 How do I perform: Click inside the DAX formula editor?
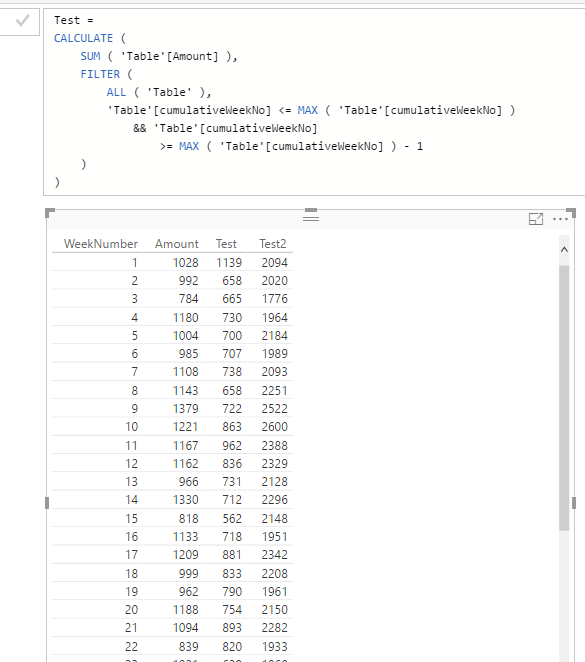click(314, 101)
